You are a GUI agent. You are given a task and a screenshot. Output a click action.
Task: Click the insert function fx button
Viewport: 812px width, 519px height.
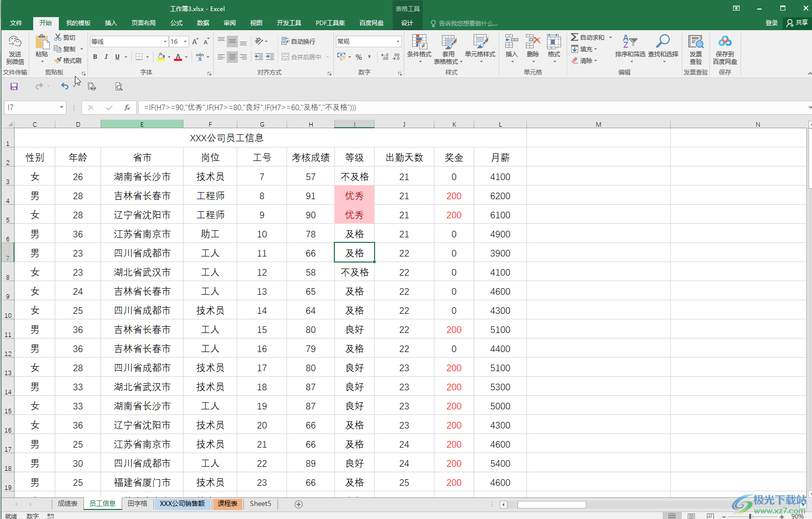[127, 107]
